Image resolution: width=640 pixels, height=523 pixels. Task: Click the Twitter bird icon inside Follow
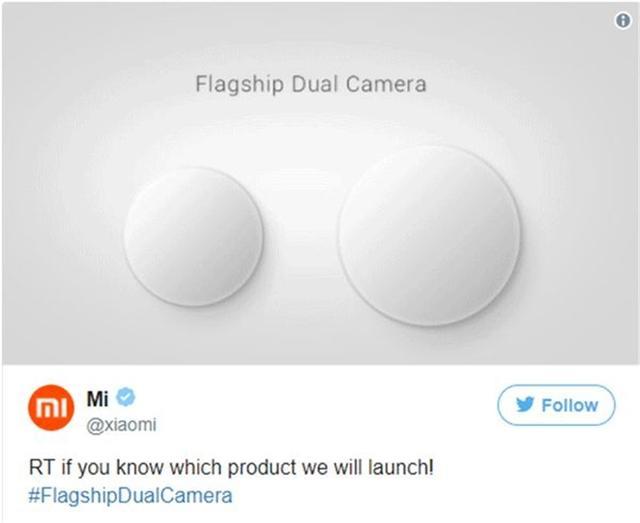pos(525,405)
